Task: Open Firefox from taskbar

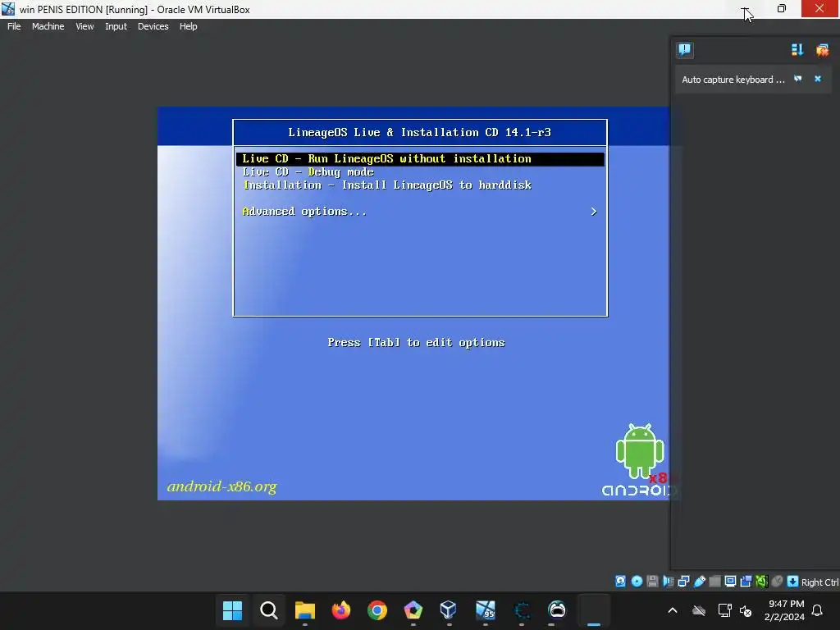Action: (340, 610)
